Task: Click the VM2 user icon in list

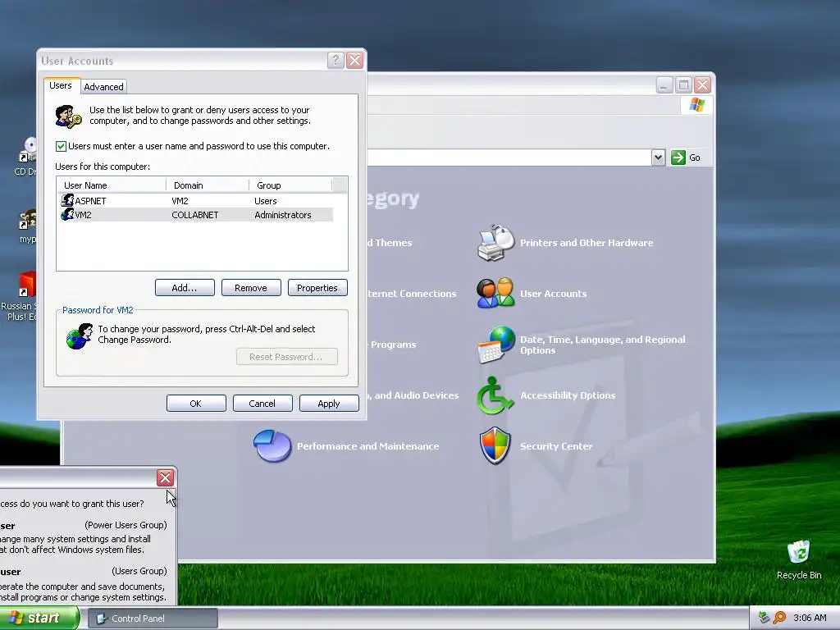Action: tap(67, 214)
